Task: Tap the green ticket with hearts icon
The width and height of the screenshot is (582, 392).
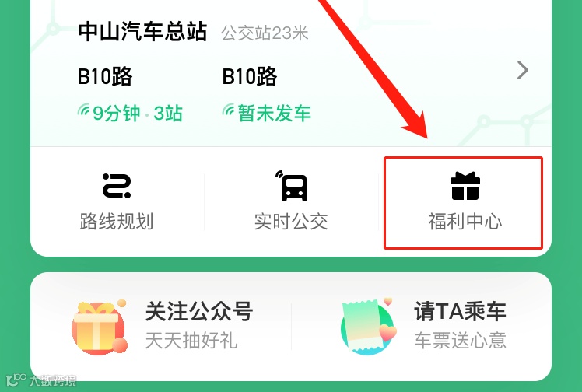Action: 368,327
